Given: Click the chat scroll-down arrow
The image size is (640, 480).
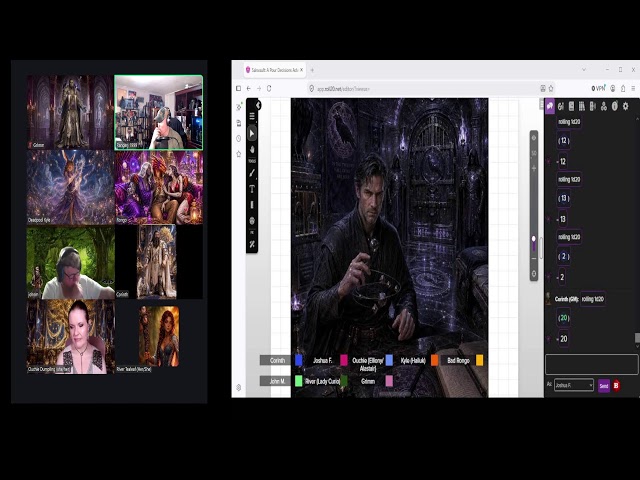Looking at the screenshot, I should tap(637, 347).
